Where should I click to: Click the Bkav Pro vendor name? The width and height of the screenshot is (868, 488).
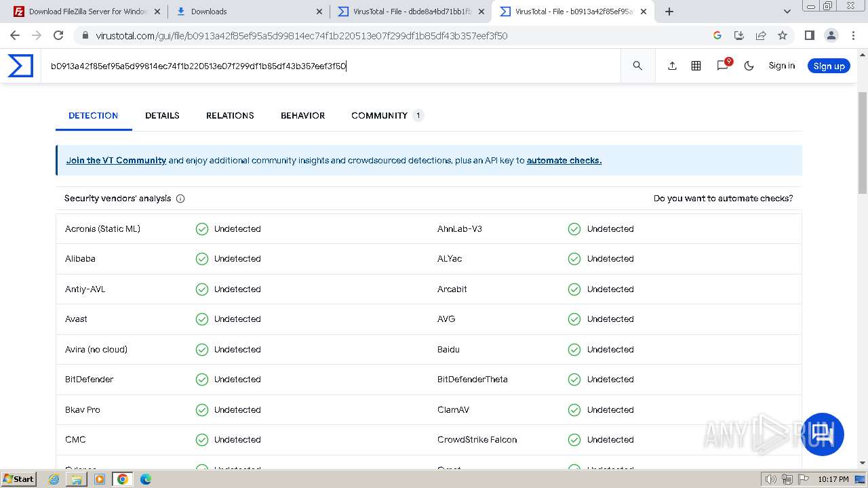coord(83,410)
